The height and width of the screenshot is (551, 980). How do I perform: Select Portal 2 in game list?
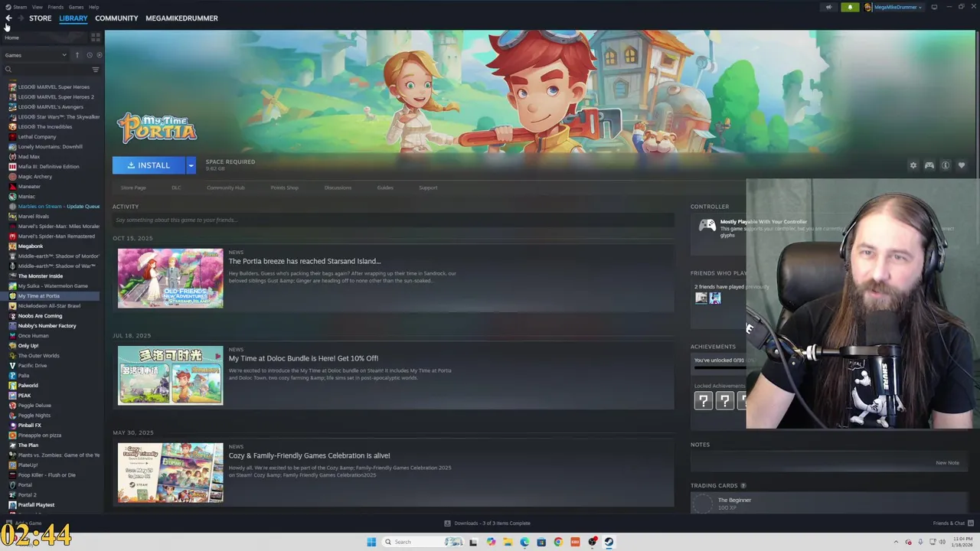pyautogui.click(x=27, y=495)
